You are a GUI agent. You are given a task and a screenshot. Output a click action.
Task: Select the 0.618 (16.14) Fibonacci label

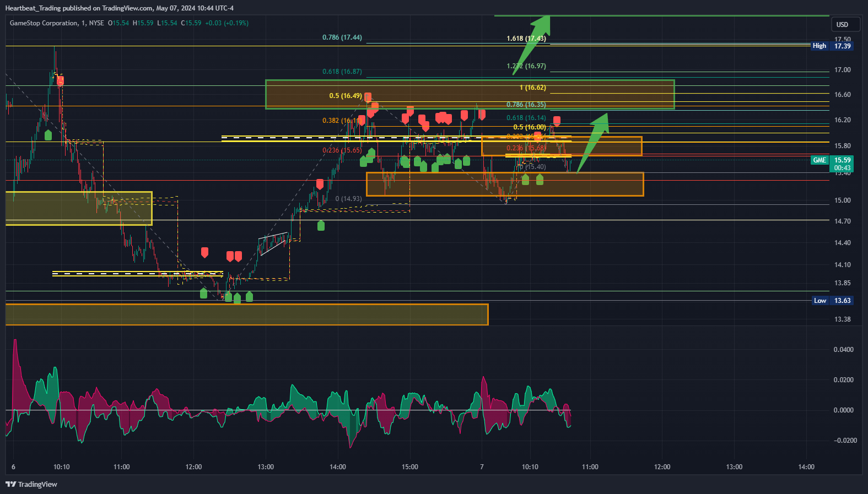[526, 118]
